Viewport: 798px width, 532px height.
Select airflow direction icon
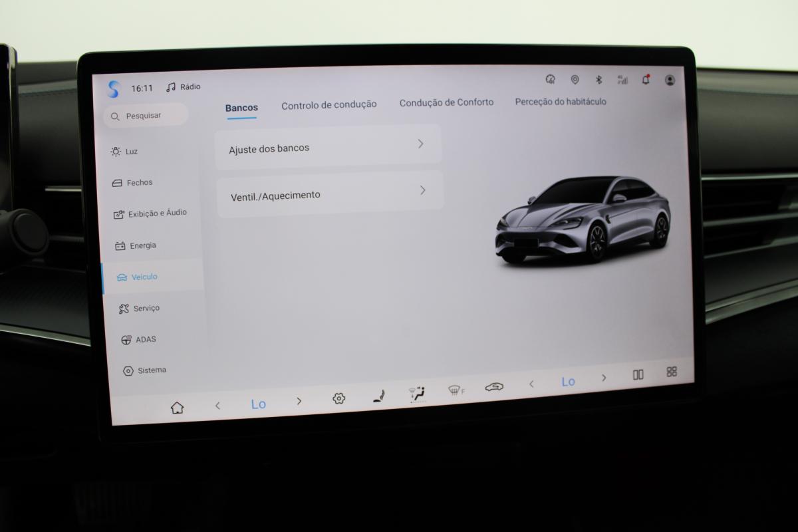point(417,394)
